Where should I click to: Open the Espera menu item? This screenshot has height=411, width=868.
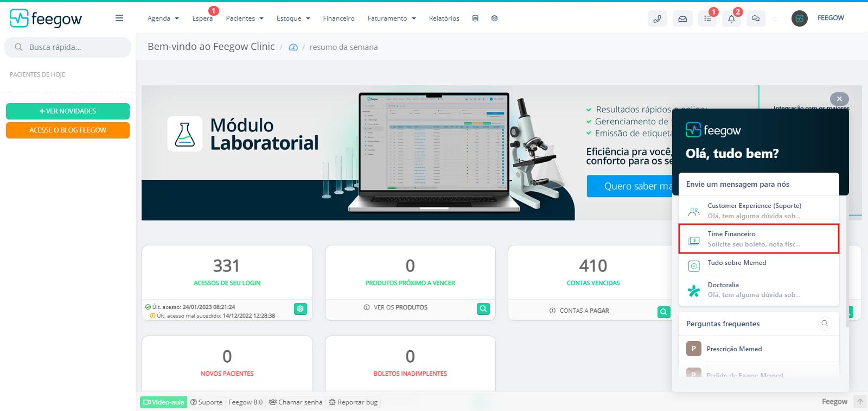pyautogui.click(x=202, y=18)
